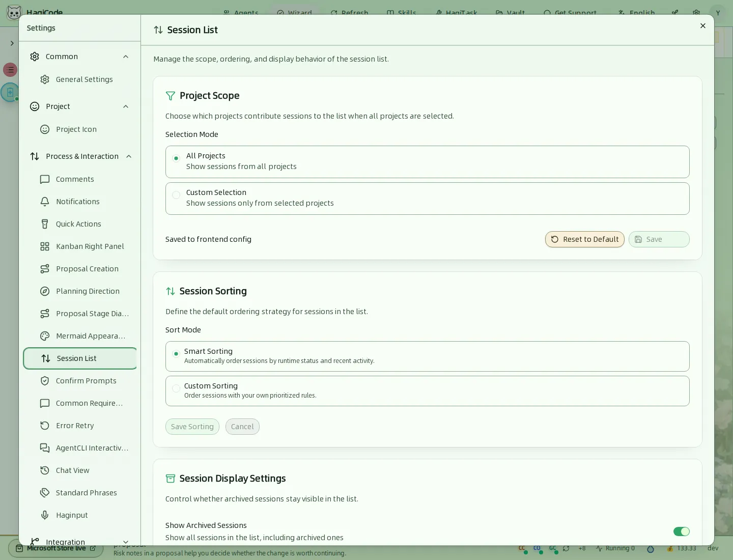Viewport: 733px width, 560px height.
Task: Cancel the session sorting changes
Action: pos(242,427)
